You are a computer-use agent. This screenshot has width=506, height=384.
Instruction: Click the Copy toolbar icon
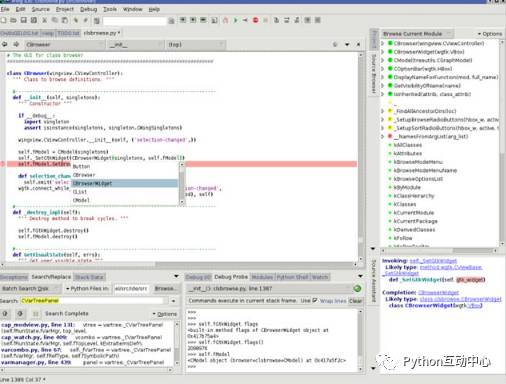tap(55, 20)
